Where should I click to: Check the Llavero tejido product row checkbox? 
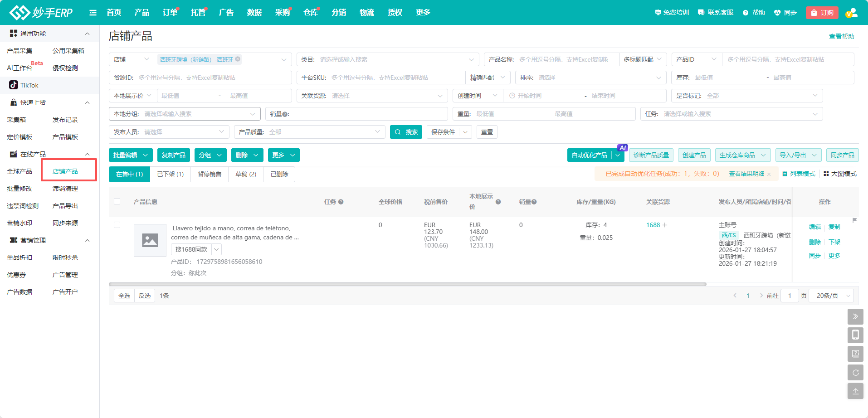pyautogui.click(x=117, y=225)
